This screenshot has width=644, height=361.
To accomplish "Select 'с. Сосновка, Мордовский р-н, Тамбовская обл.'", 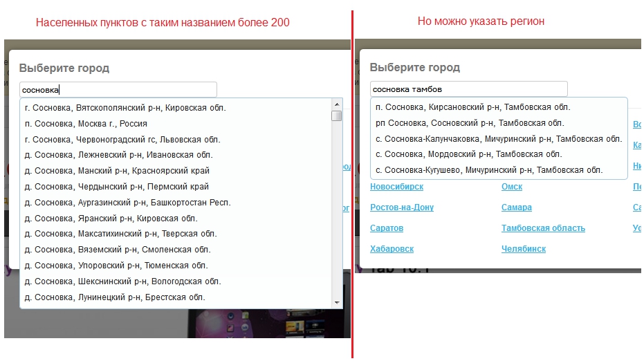I will (468, 154).
